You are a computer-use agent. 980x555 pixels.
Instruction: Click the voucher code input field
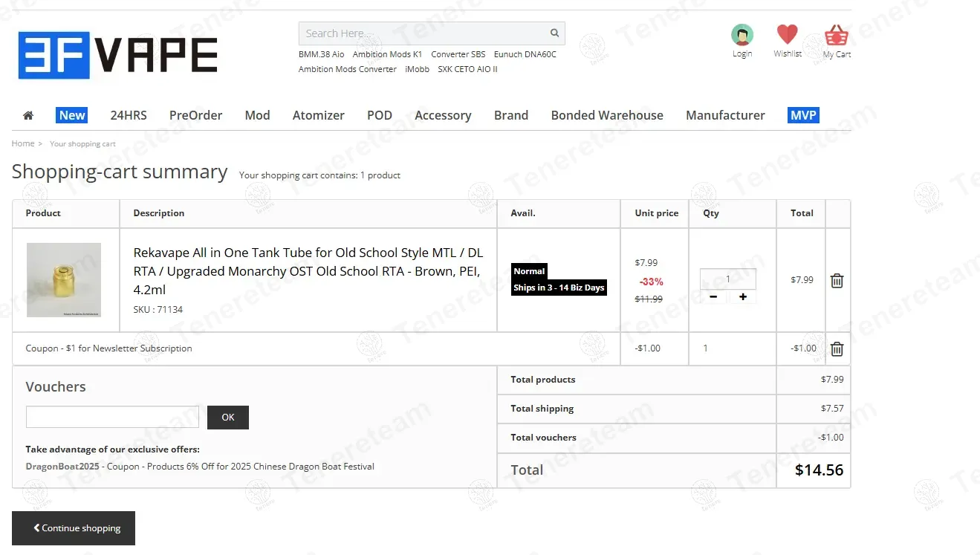[x=112, y=417]
